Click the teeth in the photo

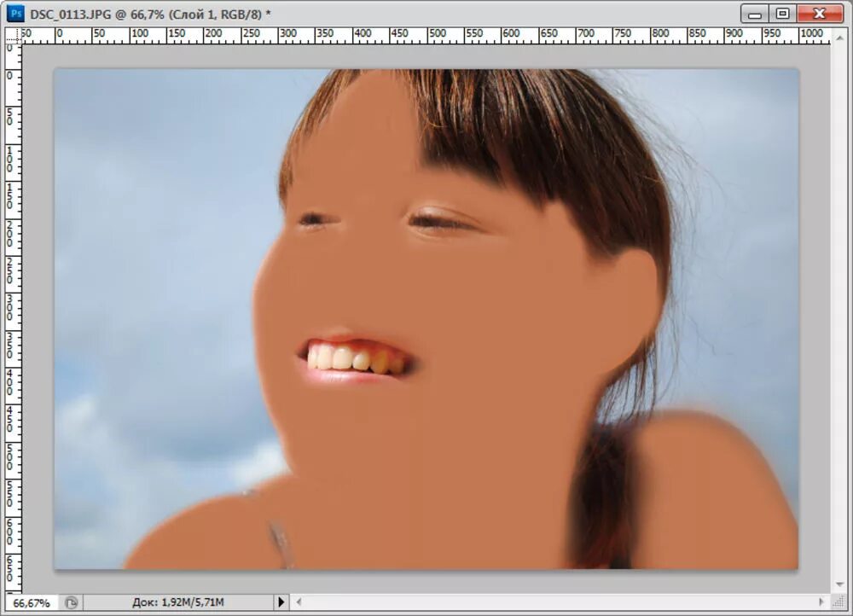coord(355,358)
